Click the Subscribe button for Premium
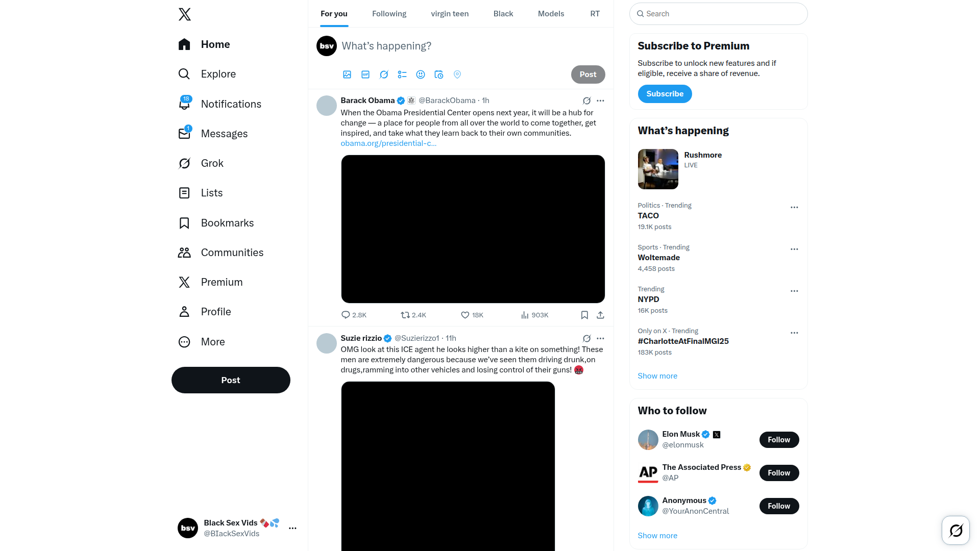The image size is (980, 551). point(665,94)
